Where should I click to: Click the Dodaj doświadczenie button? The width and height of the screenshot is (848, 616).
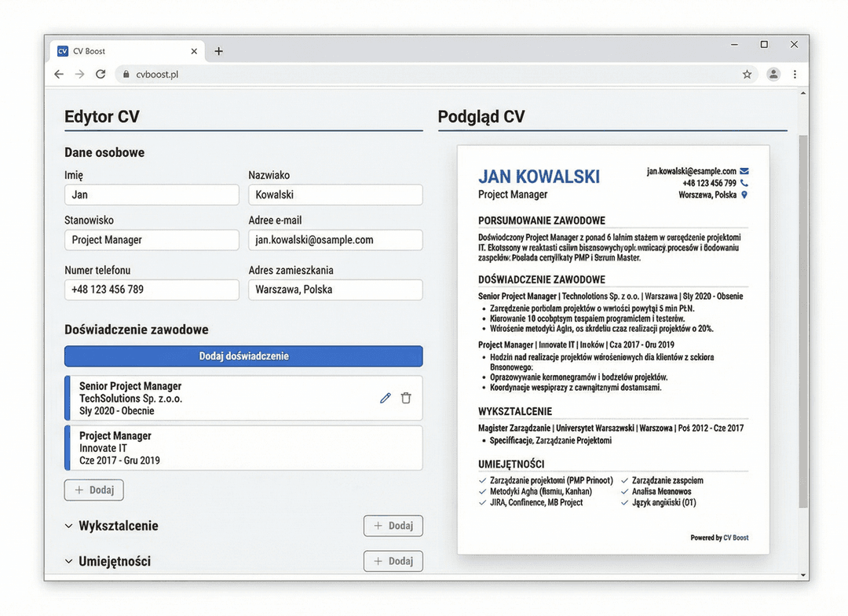point(243,355)
